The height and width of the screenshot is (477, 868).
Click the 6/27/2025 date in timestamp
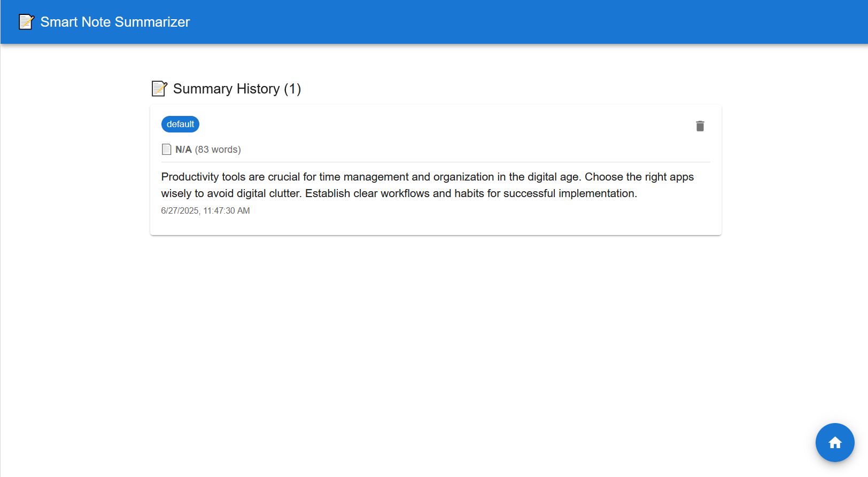pos(180,211)
